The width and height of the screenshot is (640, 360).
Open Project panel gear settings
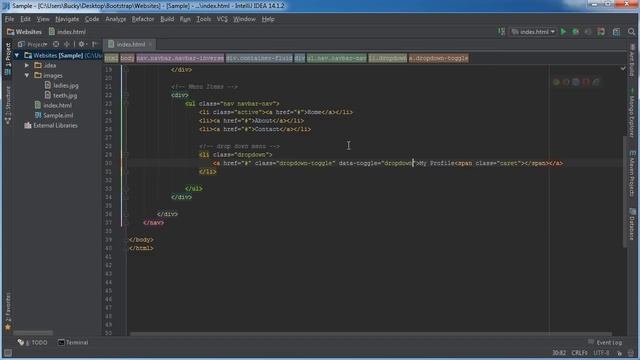point(82,44)
